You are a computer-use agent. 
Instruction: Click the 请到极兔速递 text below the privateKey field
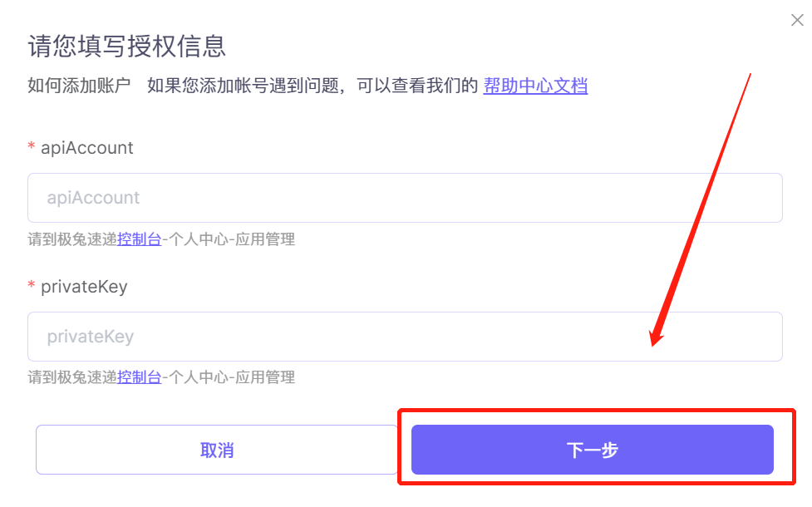click(x=72, y=377)
